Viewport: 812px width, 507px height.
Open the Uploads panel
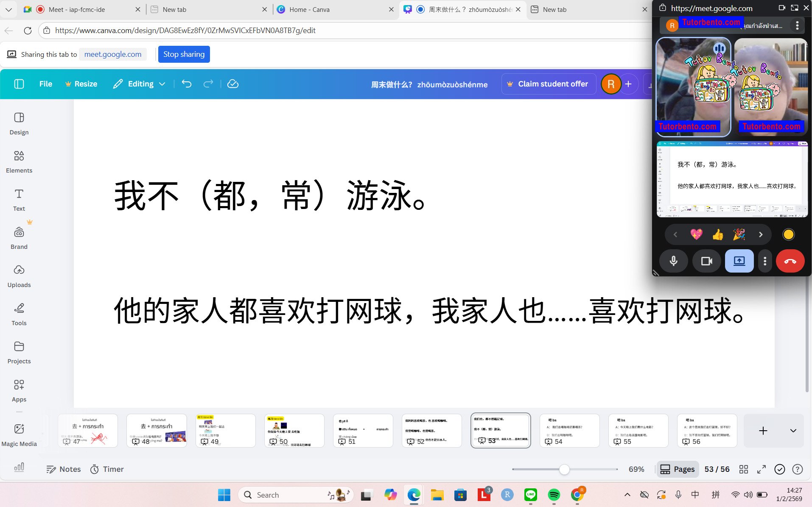click(19, 276)
